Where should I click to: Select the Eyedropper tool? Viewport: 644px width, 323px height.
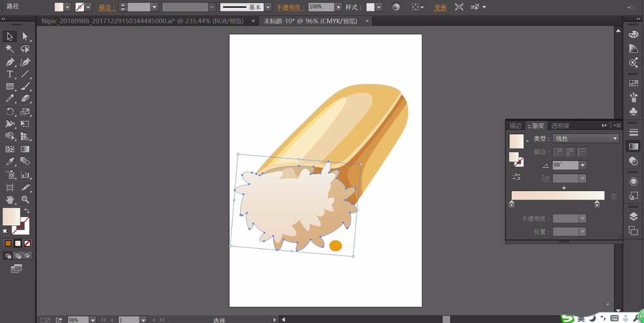point(10,161)
